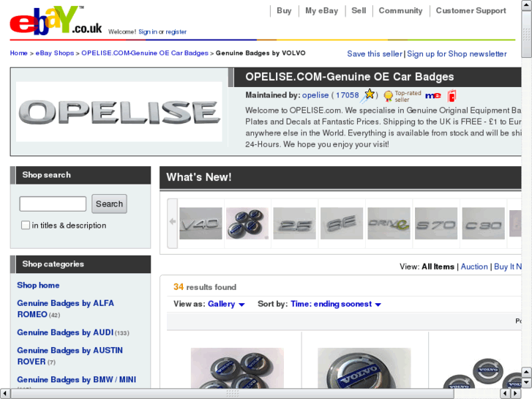The height and width of the screenshot is (399, 532).
Task: Click the 17058 feedback score link
Action: point(347,95)
